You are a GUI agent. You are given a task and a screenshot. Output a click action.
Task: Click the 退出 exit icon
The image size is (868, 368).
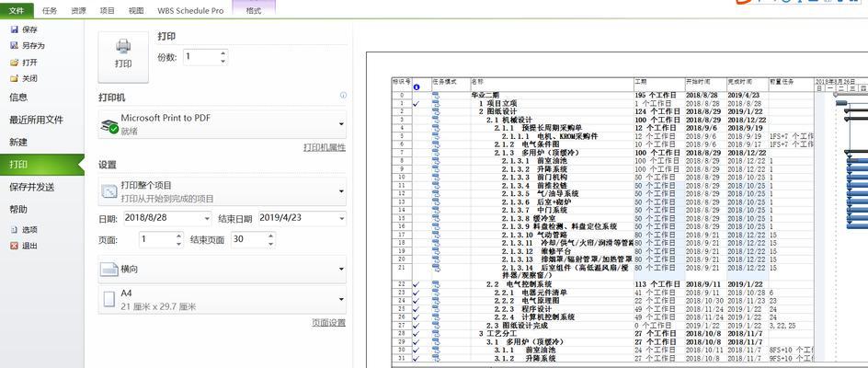pos(15,246)
